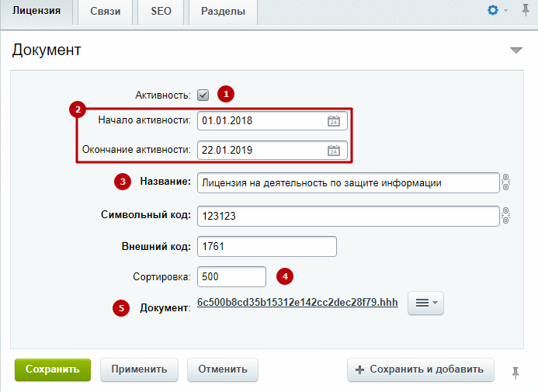Viewport: 538px width, 392px height.
Task: Click the pin icon next to the bottom buttons
Action: click(x=515, y=373)
